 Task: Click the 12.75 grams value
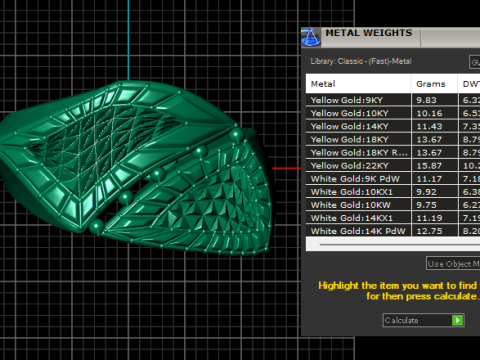429,231
